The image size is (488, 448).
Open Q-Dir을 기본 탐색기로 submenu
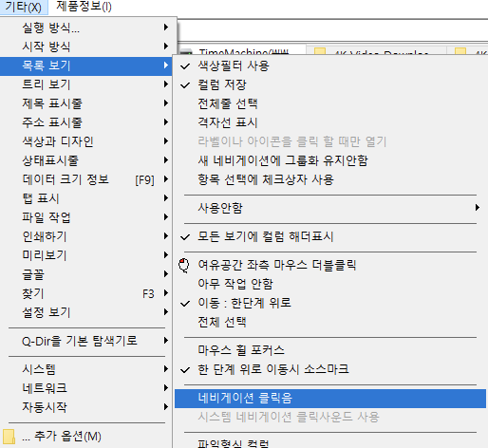(x=86, y=341)
